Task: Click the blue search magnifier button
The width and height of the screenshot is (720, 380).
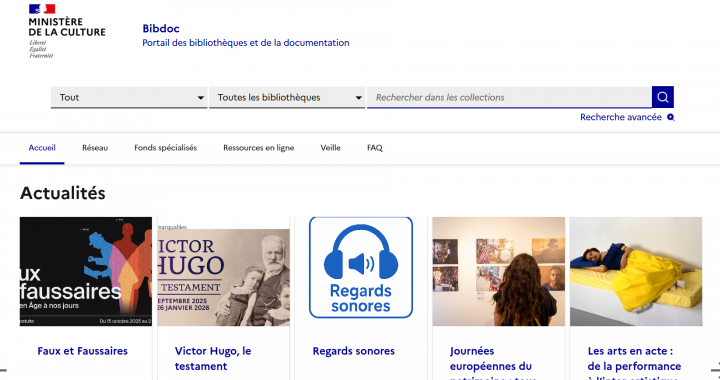Action: pyautogui.click(x=663, y=97)
